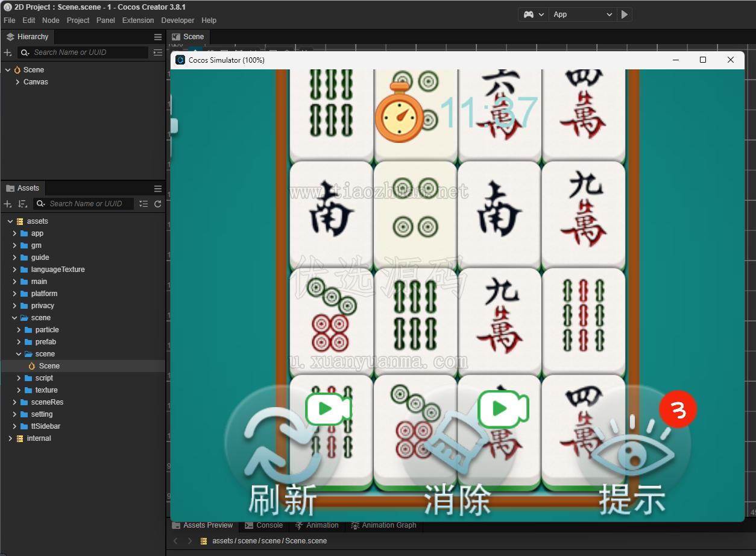Switch to the Hierarchy tab
This screenshot has height=556, width=756.
27,37
